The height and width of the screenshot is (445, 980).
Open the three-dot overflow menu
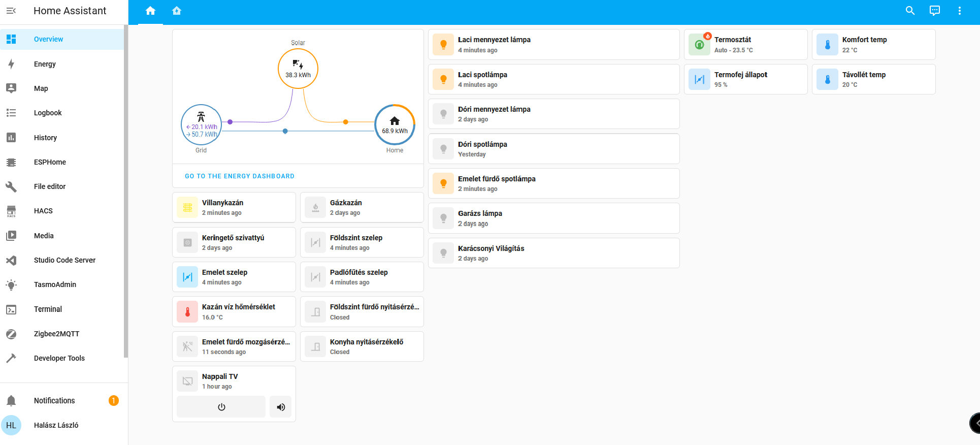coord(959,11)
